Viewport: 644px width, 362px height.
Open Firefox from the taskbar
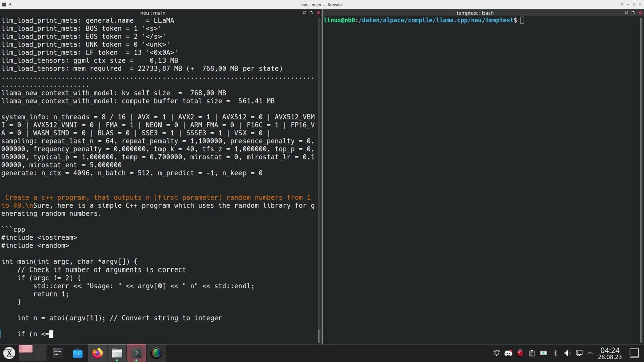(x=97, y=353)
